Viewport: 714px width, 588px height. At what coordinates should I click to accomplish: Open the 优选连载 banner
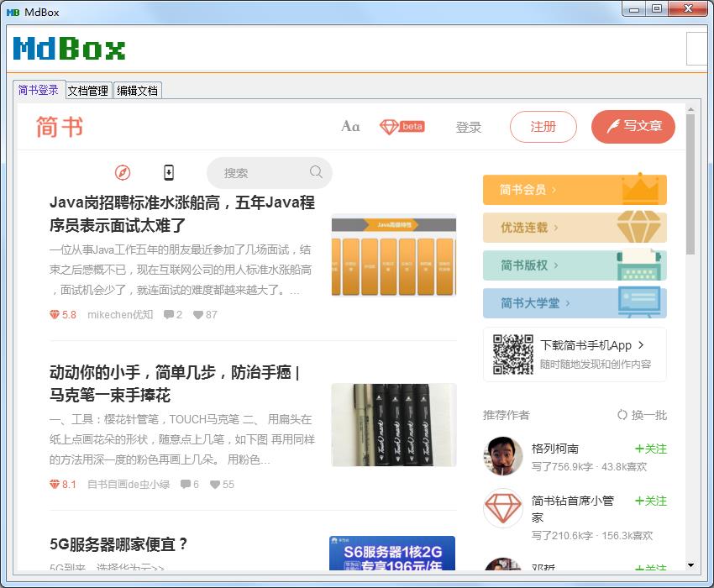point(575,228)
